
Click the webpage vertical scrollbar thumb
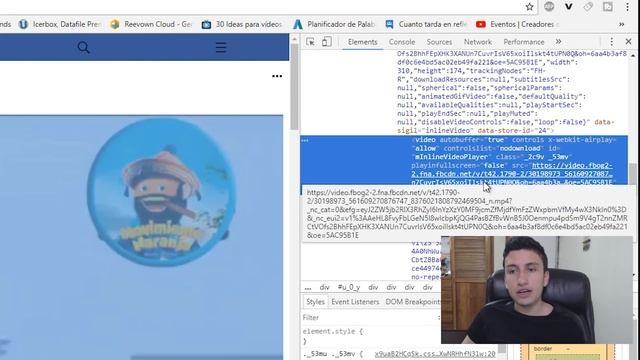point(294,87)
